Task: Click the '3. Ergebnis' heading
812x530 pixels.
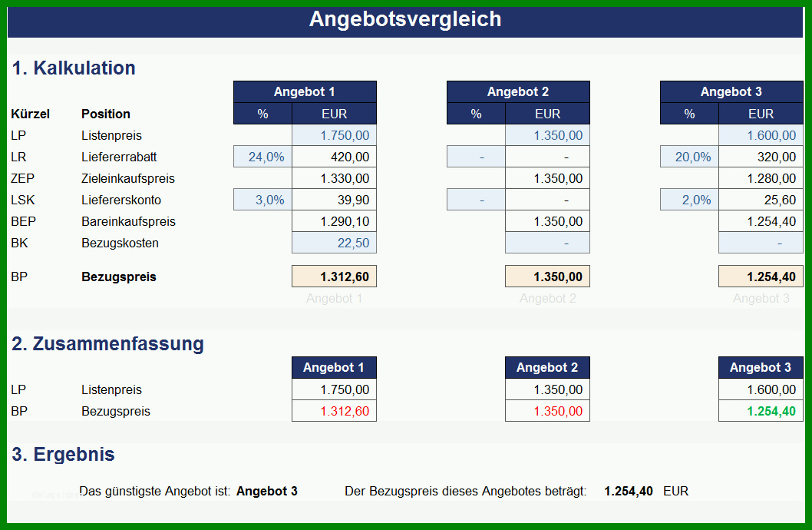Action: pyautogui.click(x=63, y=455)
